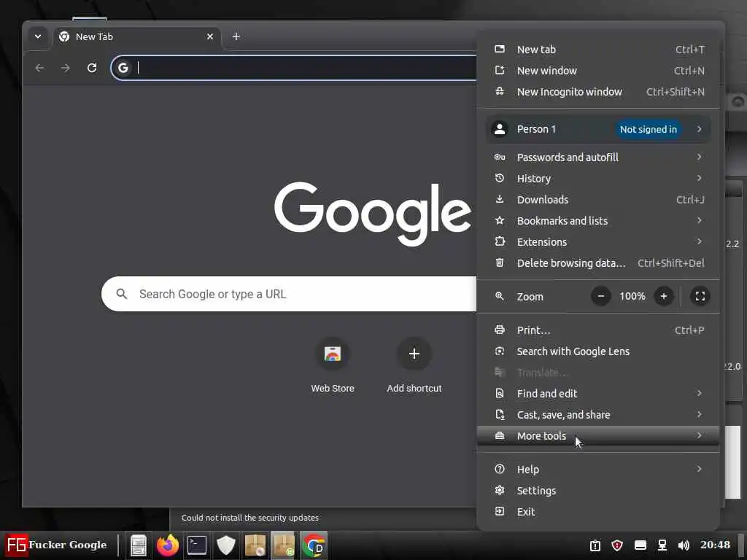Click the Google logo on the page
Image resolution: width=747 pixels, height=560 pixels.
pyautogui.click(x=373, y=214)
